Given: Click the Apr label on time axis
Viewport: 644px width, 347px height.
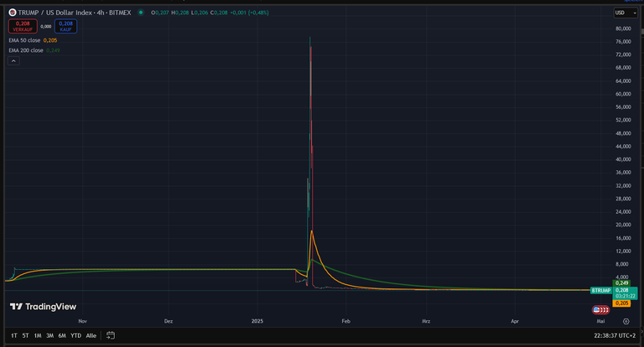Looking at the screenshot, I should click(x=515, y=321).
